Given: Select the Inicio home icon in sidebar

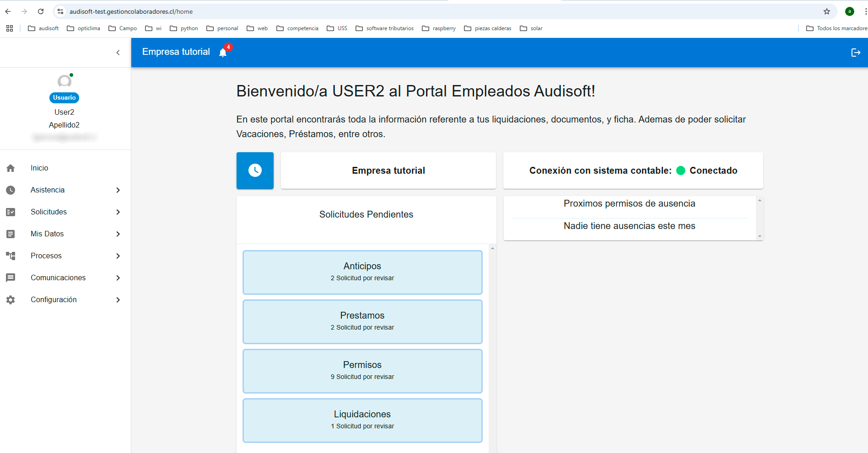Looking at the screenshot, I should pos(11,168).
